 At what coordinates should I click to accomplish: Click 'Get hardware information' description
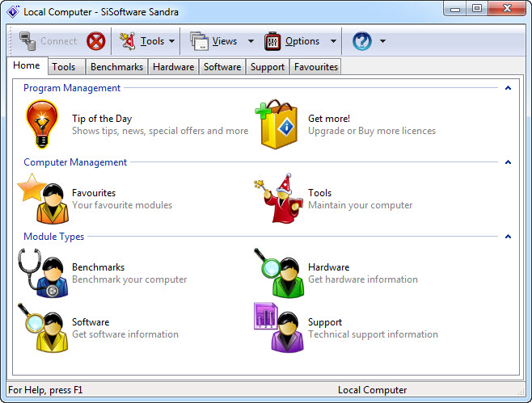363,279
